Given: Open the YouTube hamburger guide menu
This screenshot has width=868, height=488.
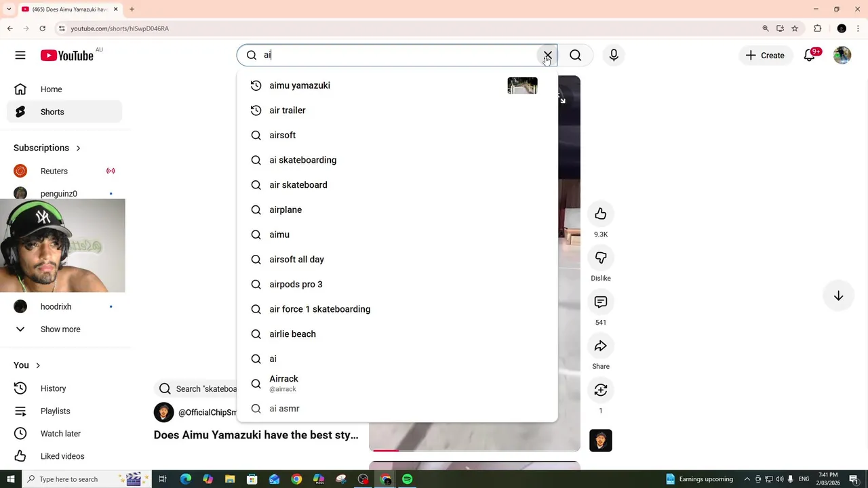Looking at the screenshot, I should tap(20, 56).
